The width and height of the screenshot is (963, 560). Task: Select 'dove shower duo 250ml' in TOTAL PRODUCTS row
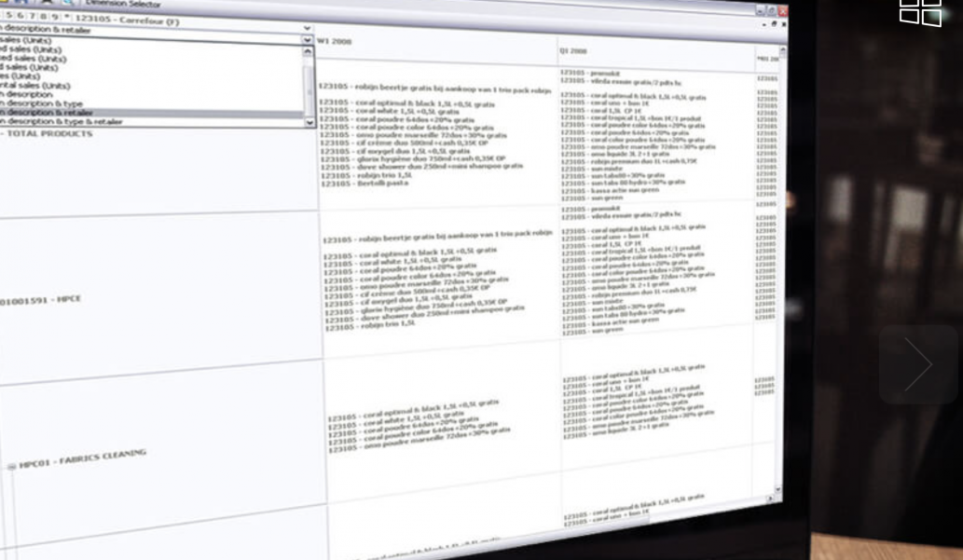coord(422,167)
